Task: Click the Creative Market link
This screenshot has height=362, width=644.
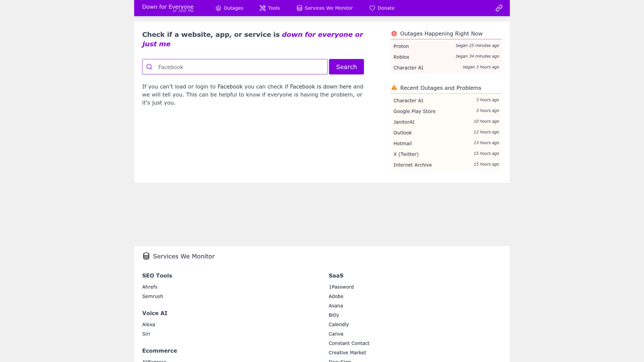Action: tap(347, 353)
